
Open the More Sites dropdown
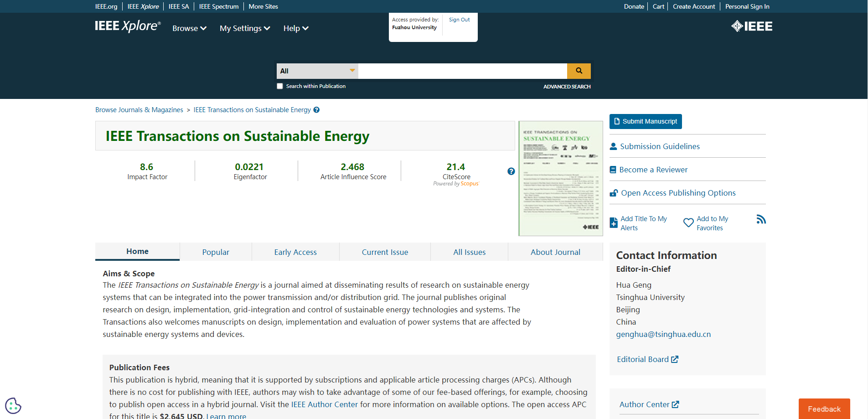pyautogui.click(x=263, y=6)
